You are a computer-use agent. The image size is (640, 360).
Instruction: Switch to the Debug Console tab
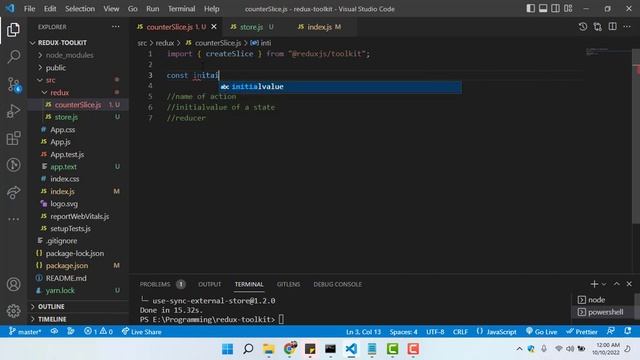click(337, 284)
